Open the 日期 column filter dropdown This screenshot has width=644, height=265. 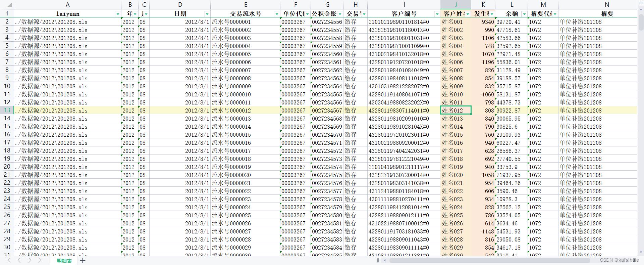click(207, 14)
